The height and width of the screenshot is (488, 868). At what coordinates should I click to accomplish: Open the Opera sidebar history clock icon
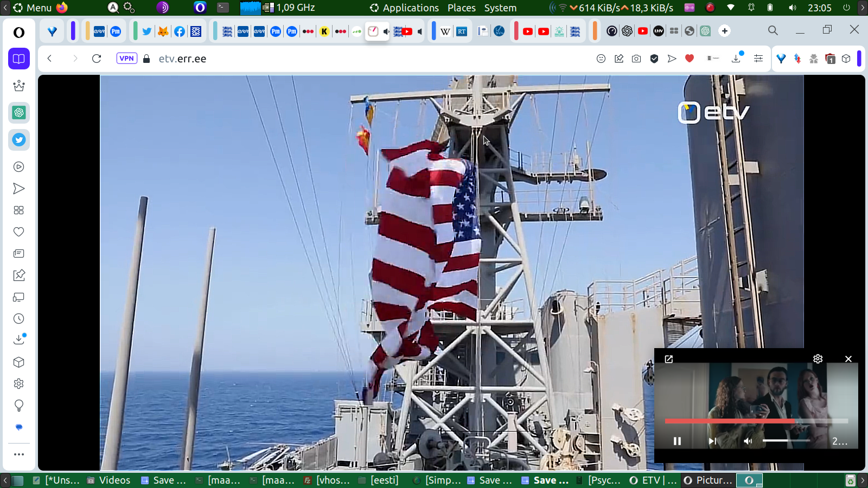pyautogui.click(x=19, y=319)
